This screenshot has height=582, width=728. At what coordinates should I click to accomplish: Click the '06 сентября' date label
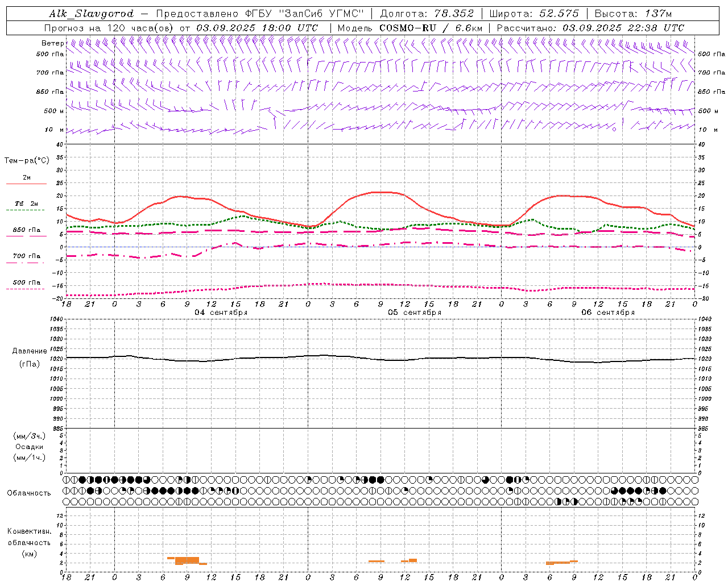tap(608, 312)
